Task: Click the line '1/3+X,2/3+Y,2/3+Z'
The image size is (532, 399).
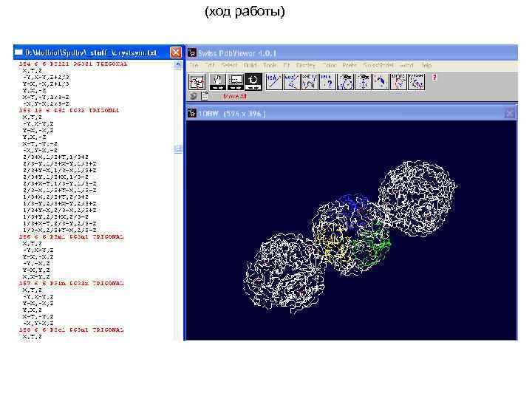Action: coord(55,197)
